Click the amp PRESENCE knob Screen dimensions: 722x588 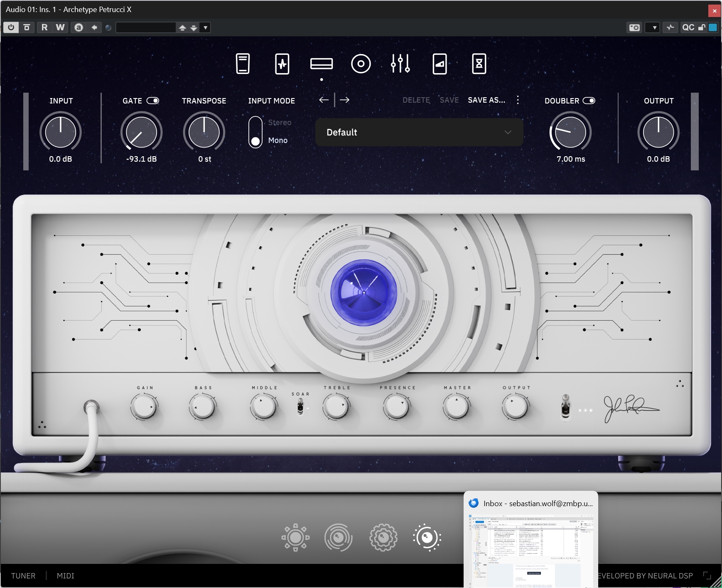(397, 407)
